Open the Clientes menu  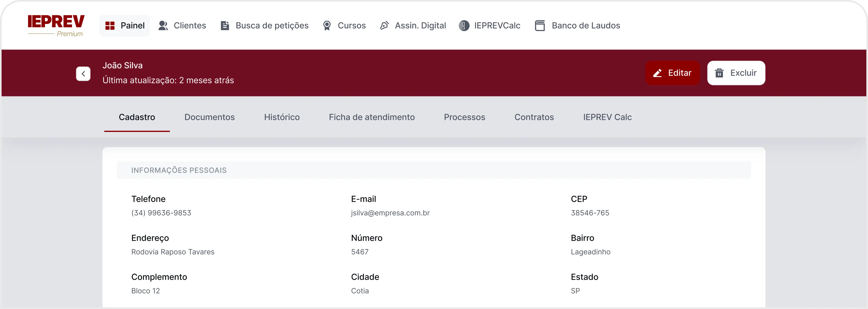coord(182,26)
